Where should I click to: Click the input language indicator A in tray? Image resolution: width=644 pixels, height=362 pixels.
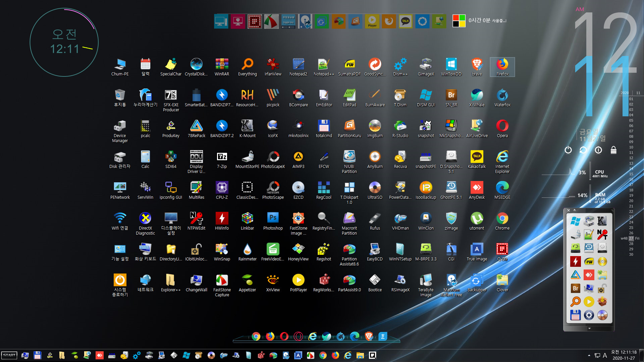point(605,355)
